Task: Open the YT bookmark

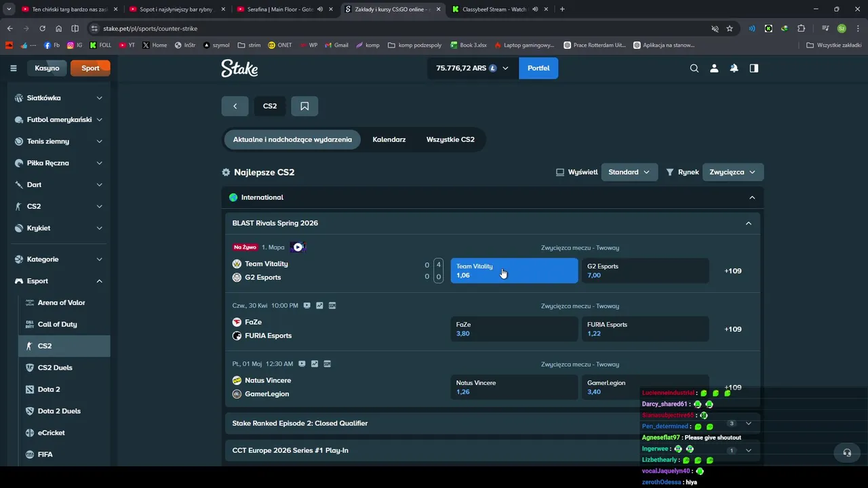Action: coord(127,45)
